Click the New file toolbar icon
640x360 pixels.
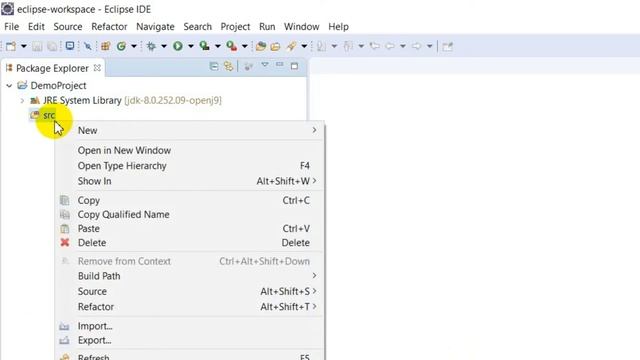point(11,46)
